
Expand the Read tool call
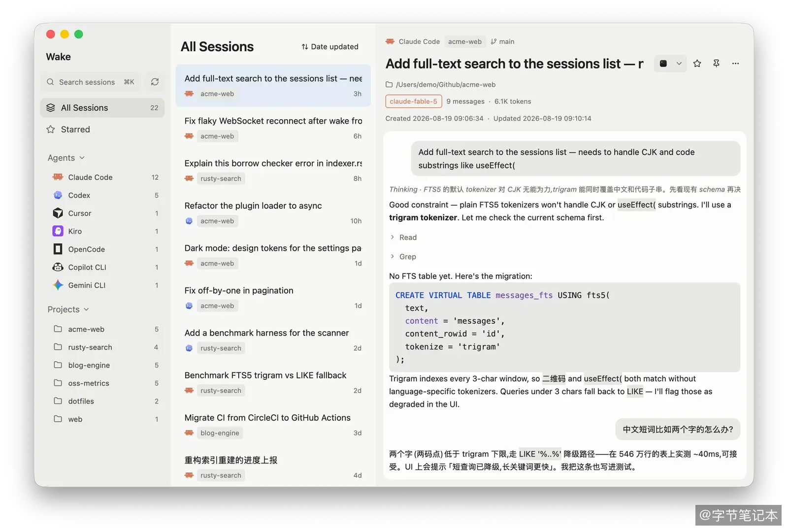point(403,237)
